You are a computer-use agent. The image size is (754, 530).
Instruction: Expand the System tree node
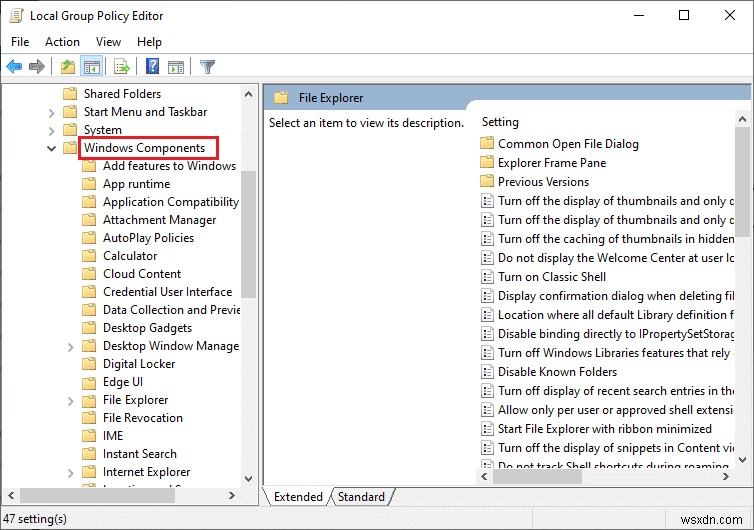51,130
